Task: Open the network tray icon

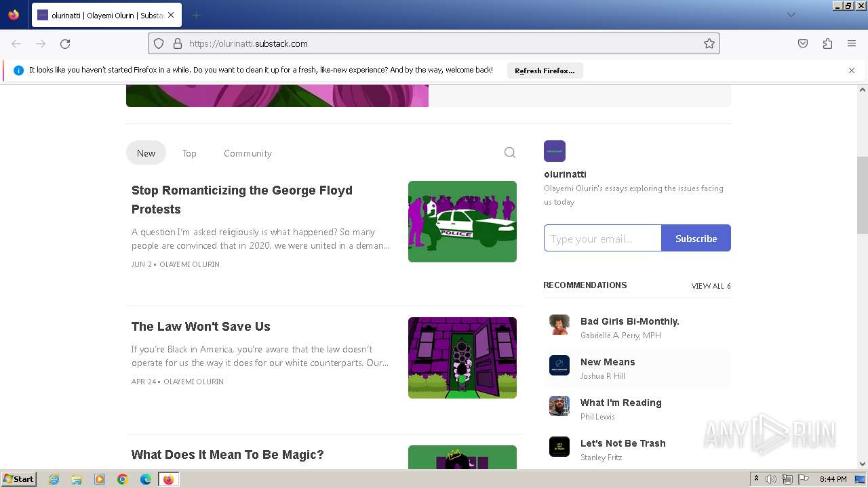Action: point(787,479)
